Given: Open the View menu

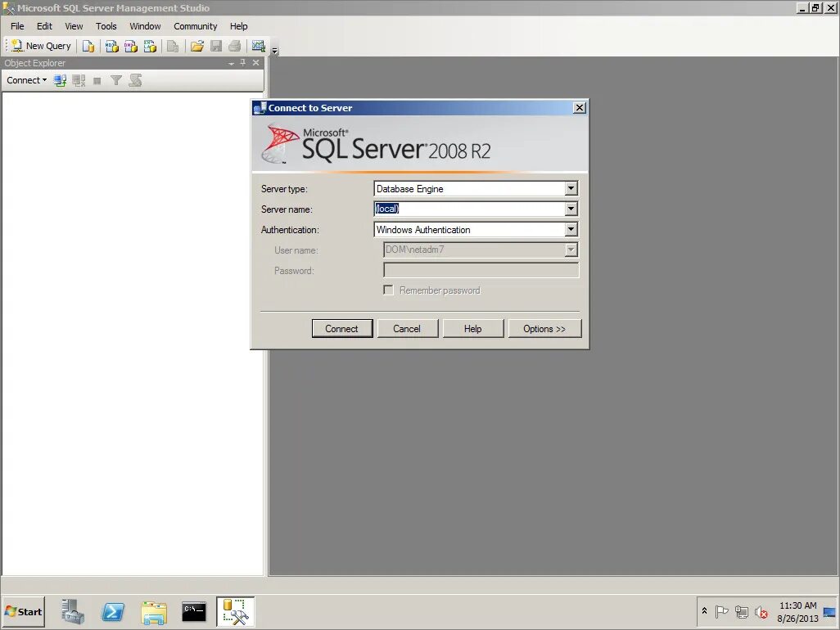Looking at the screenshot, I should pyautogui.click(x=74, y=26).
